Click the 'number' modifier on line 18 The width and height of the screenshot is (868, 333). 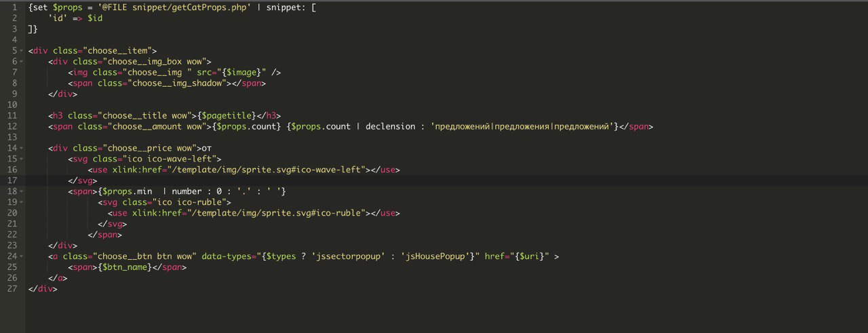(x=186, y=191)
